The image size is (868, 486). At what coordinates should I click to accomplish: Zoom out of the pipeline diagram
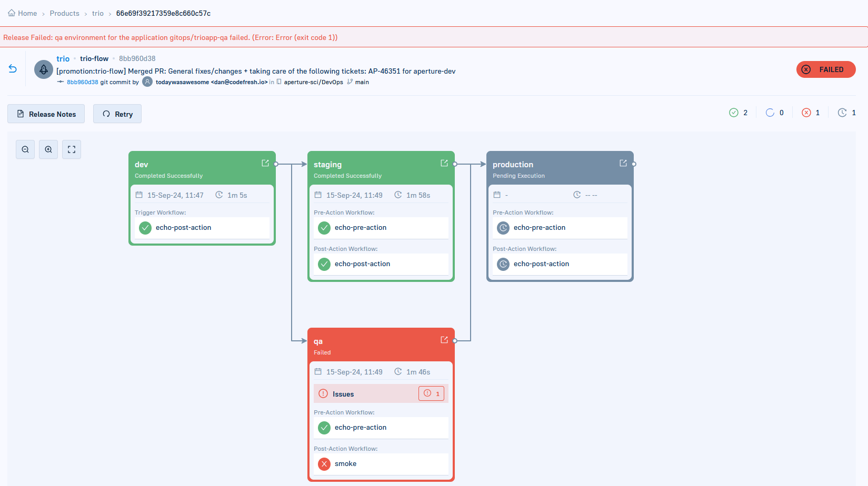point(25,149)
